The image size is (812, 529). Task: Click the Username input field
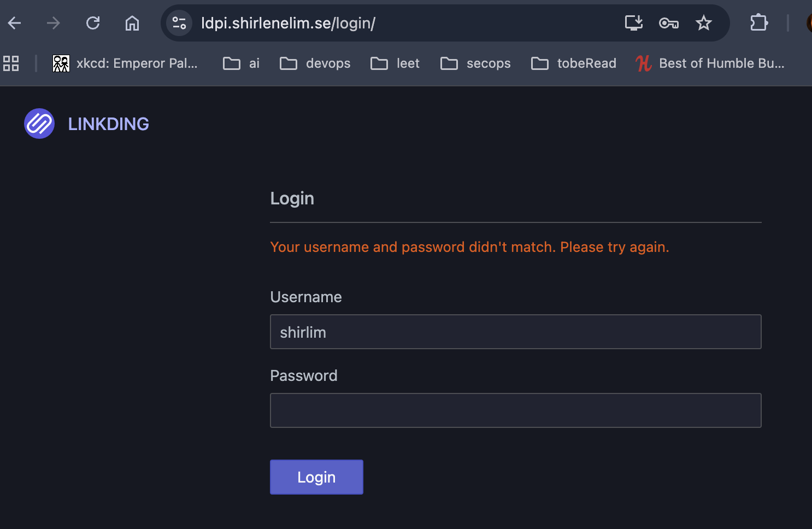[x=516, y=332]
